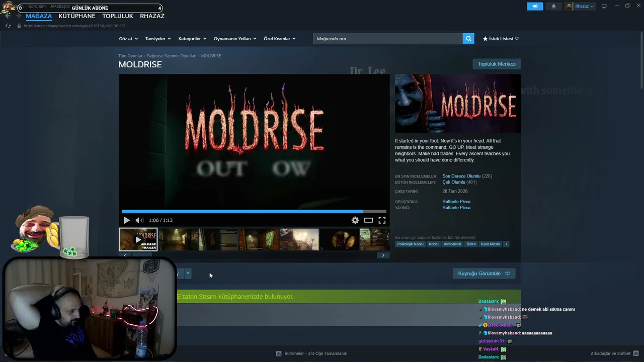The width and height of the screenshot is (644, 362).
Task: Toggle theater mode on the video player
Action: click(x=369, y=220)
